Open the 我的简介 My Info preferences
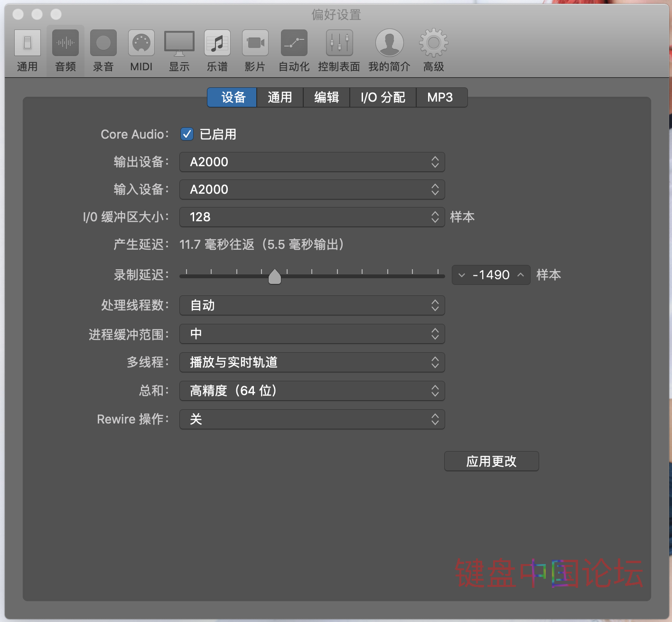 tap(389, 50)
